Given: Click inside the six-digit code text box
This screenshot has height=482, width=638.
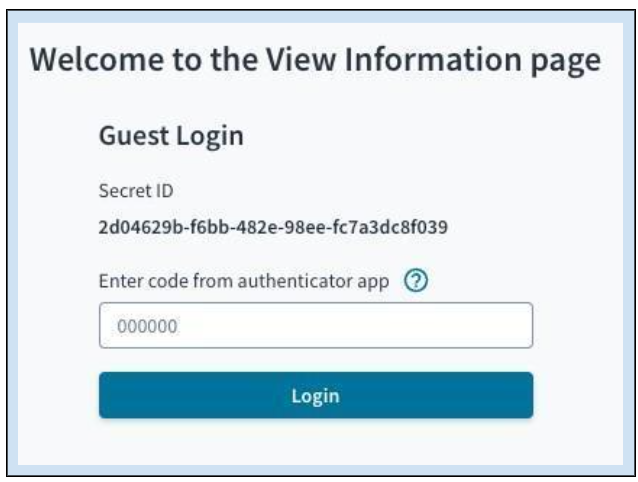Looking at the screenshot, I should 315,326.
